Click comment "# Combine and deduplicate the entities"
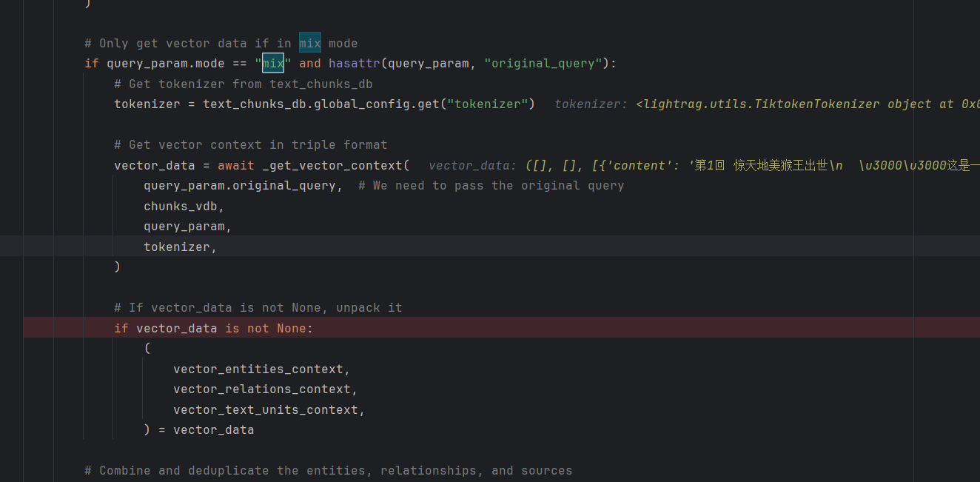 (328, 471)
